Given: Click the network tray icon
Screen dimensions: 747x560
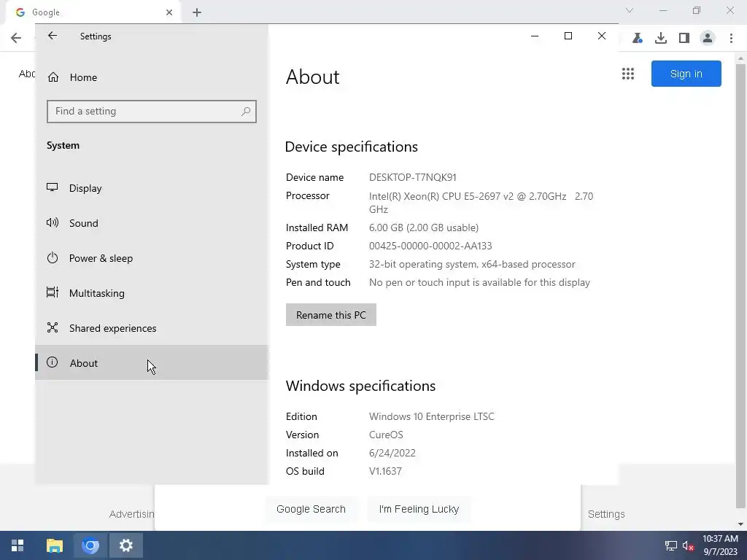Looking at the screenshot, I should (671, 545).
